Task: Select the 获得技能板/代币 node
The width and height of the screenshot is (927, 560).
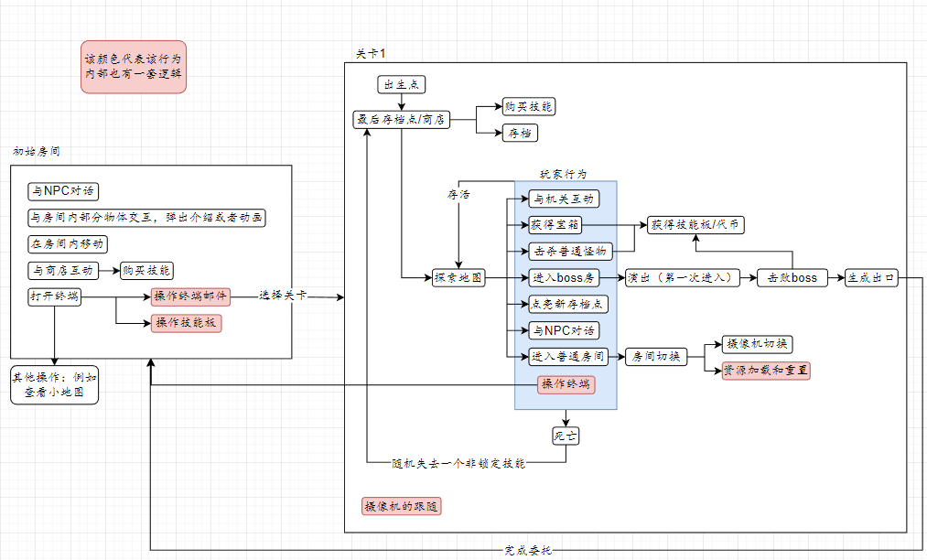Action: pyautogui.click(x=695, y=225)
